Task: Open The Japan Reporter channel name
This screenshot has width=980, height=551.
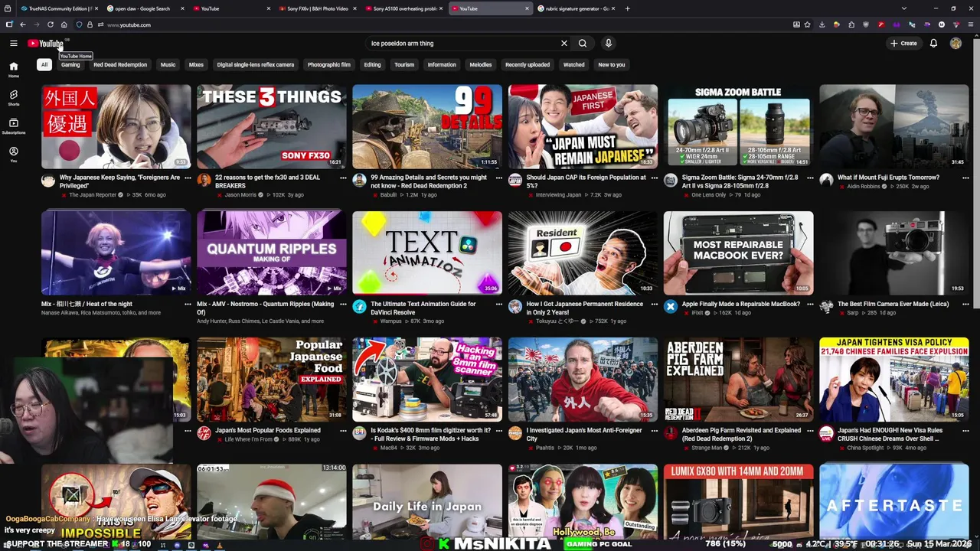Action: pos(93,195)
